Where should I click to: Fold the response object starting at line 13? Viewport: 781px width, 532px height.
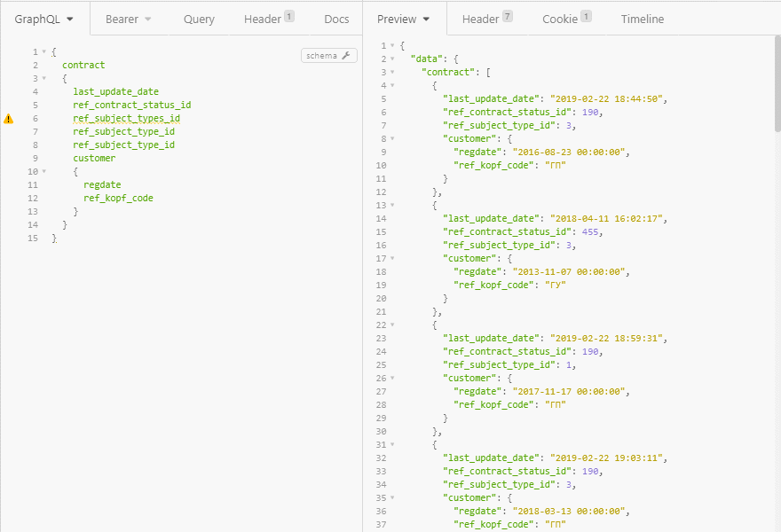point(392,206)
